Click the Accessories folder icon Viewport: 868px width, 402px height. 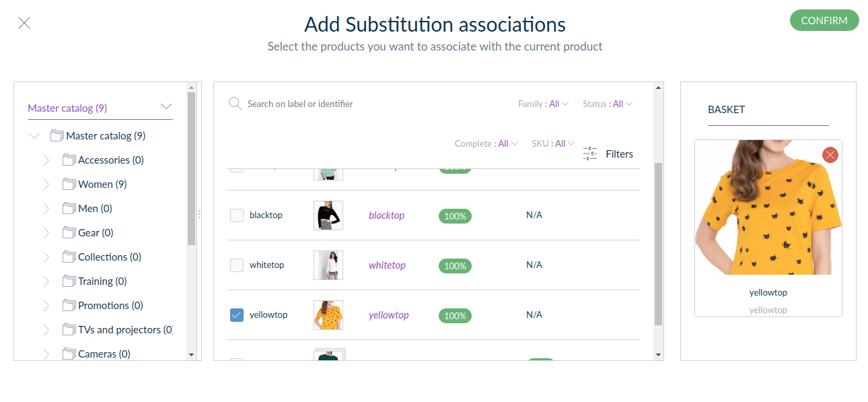click(68, 160)
